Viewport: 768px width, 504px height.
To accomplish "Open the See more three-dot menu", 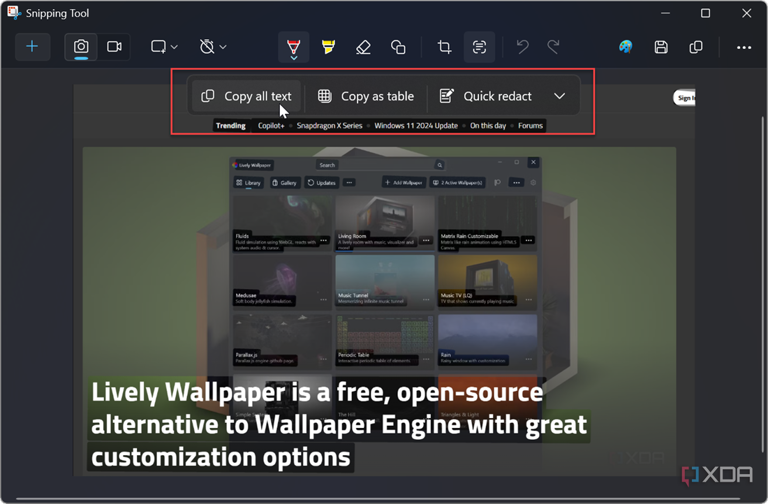I will pyautogui.click(x=744, y=48).
